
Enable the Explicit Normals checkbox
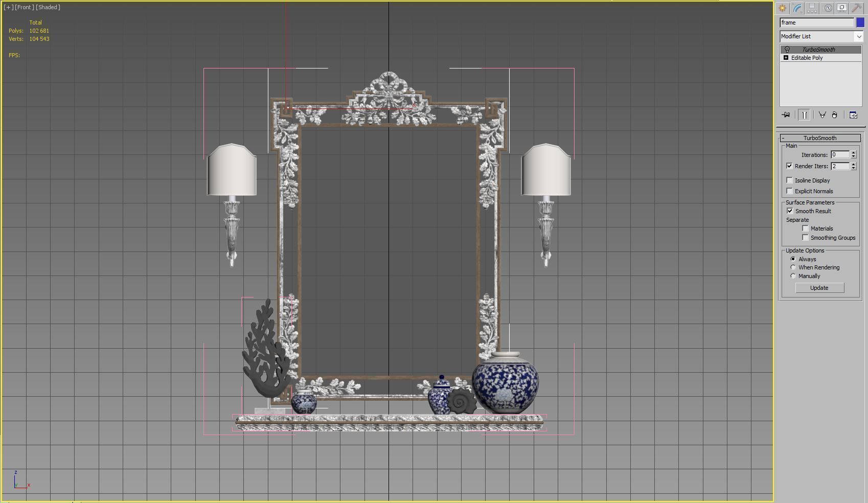click(790, 191)
